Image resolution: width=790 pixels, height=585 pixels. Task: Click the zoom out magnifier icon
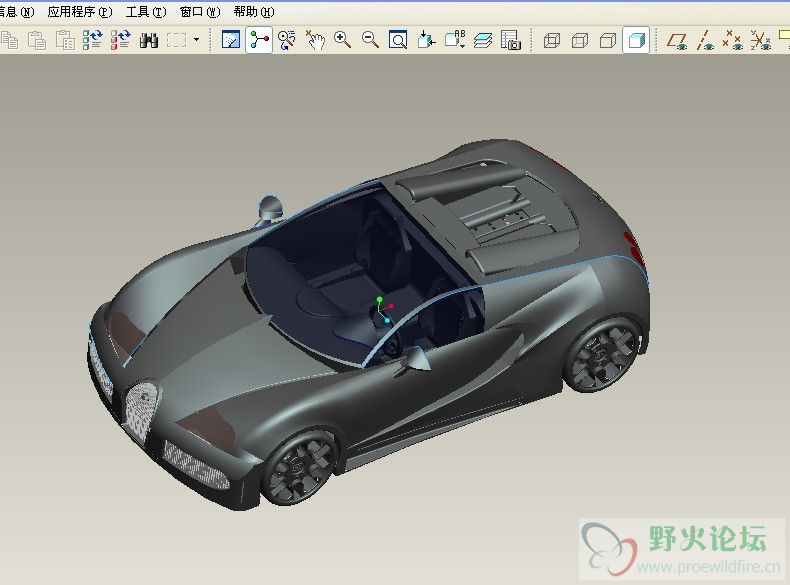(x=370, y=40)
